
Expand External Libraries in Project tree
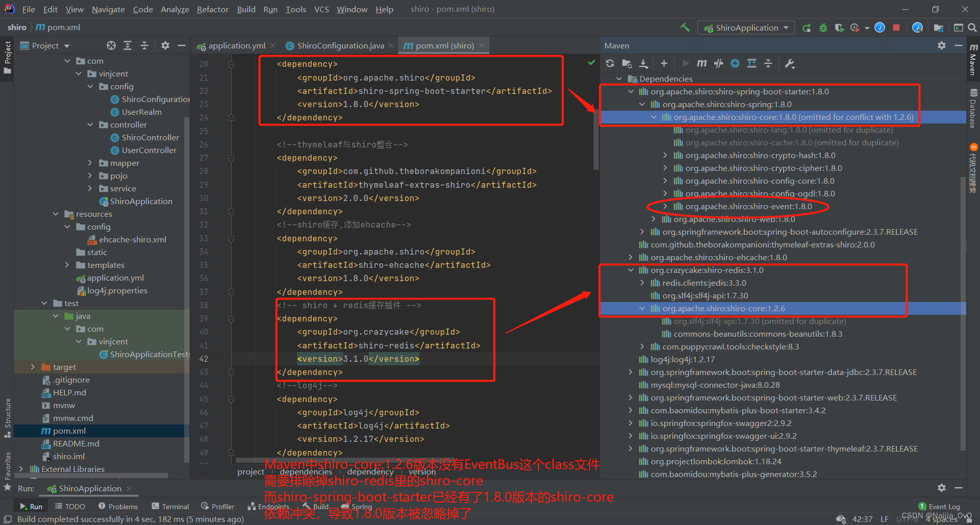click(21, 469)
